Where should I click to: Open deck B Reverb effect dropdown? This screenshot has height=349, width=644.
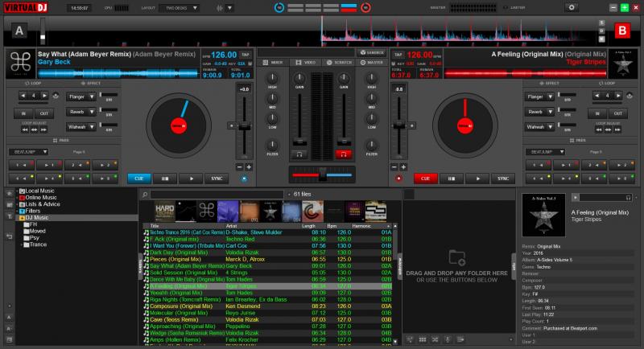click(539, 112)
